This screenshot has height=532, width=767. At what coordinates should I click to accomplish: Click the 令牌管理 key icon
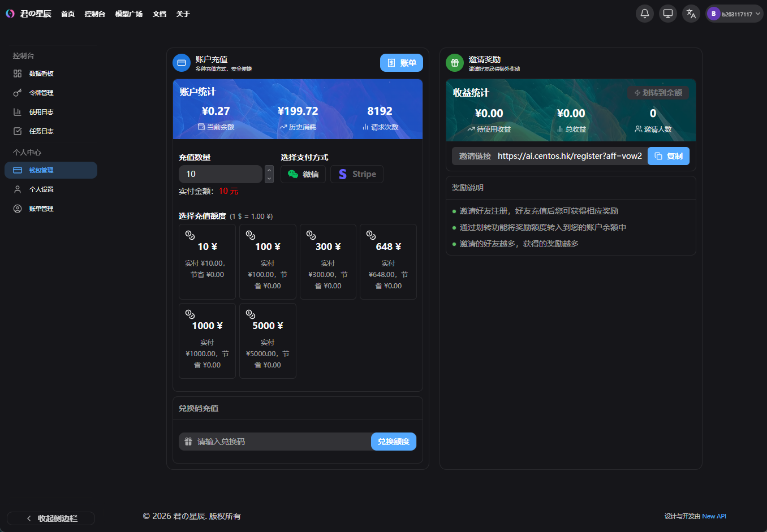click(18, 93)
